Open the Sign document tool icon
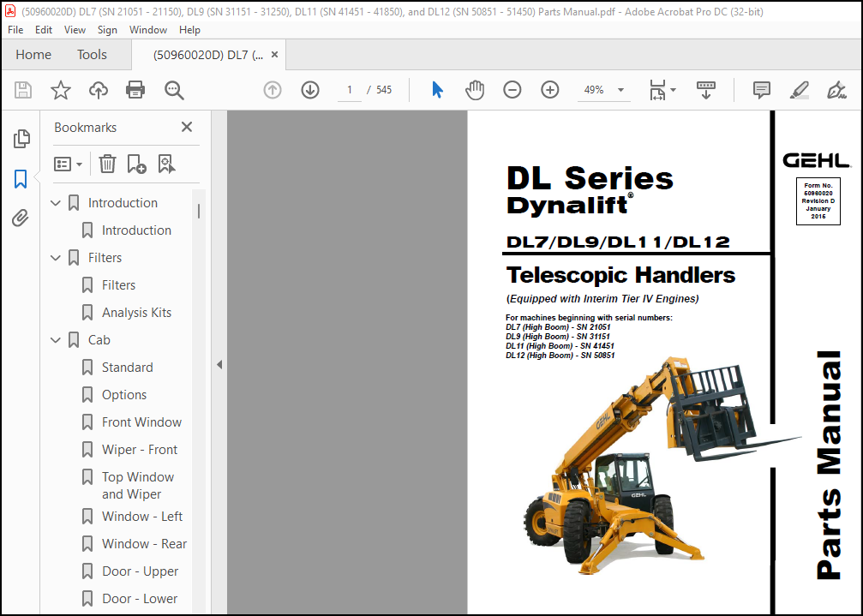This screenshot has height=616, width=863. coord(836,90)
